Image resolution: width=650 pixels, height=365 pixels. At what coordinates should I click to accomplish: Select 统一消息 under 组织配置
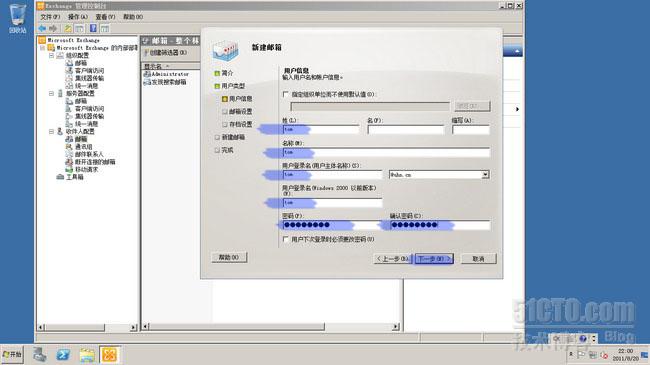(86, 86)
